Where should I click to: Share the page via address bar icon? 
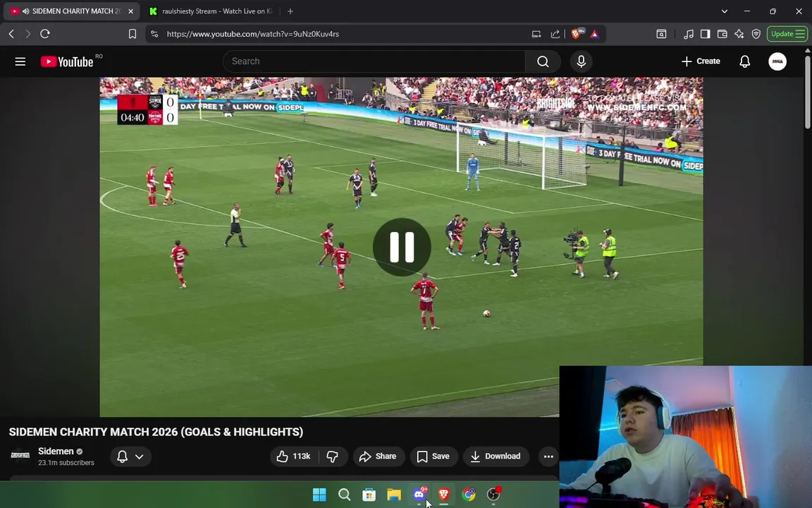(x=555, y=34)
